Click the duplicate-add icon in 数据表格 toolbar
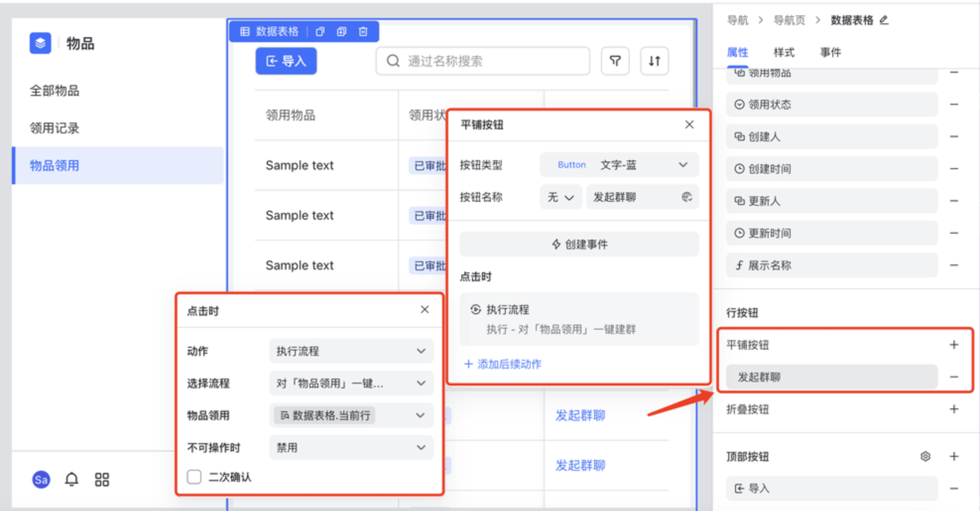The image size is (980, 511). 342,32
